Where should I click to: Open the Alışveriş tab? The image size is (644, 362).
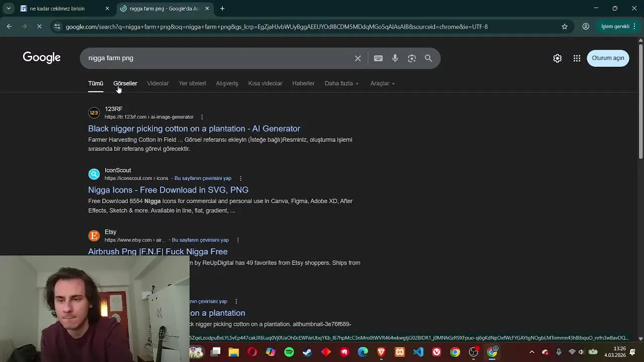[227, 83]
